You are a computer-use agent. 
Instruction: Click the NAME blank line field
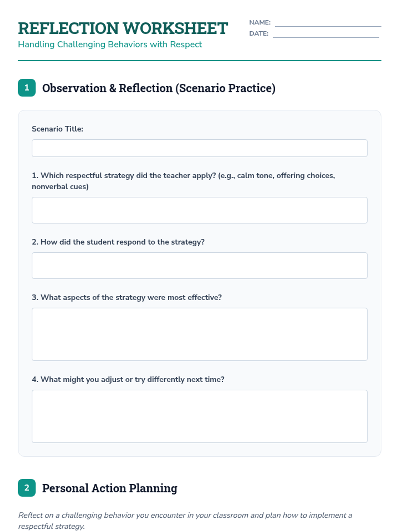[328, 23]
